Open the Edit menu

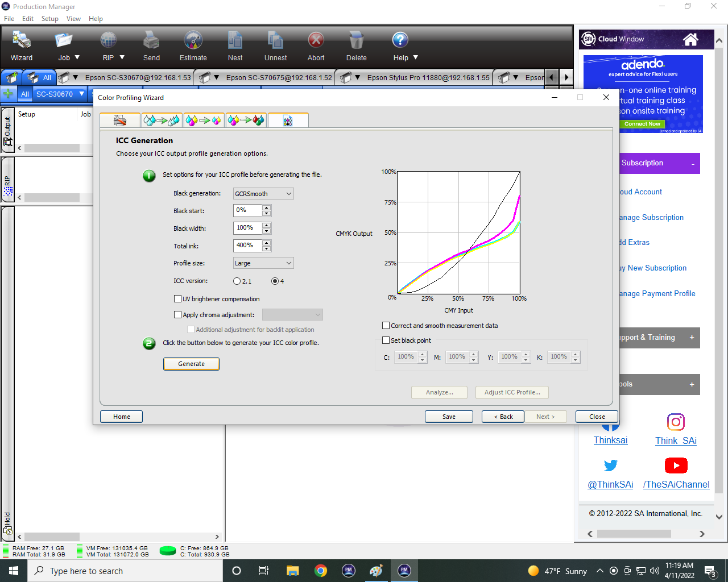[x=28, y=19]
